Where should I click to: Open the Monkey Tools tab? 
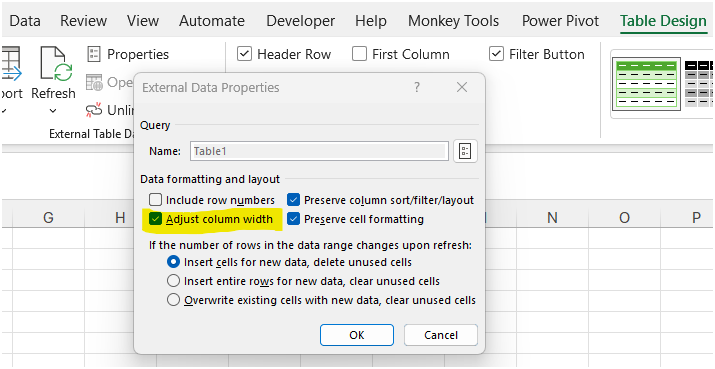click(x=453, y=21)
